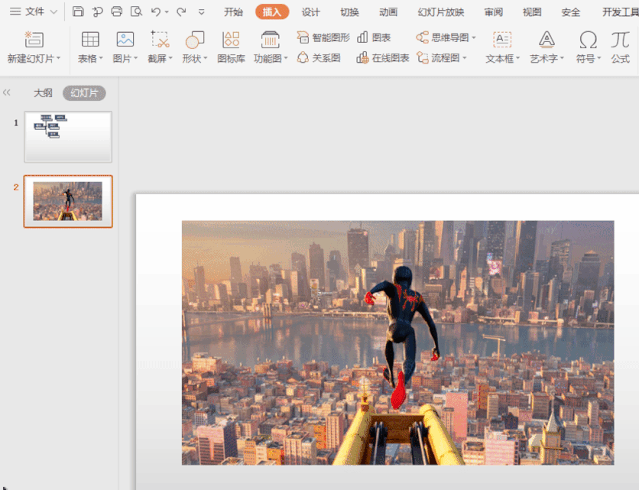Switch to the 动画 animation tab

pyautogui.click(x=388, y=12)
